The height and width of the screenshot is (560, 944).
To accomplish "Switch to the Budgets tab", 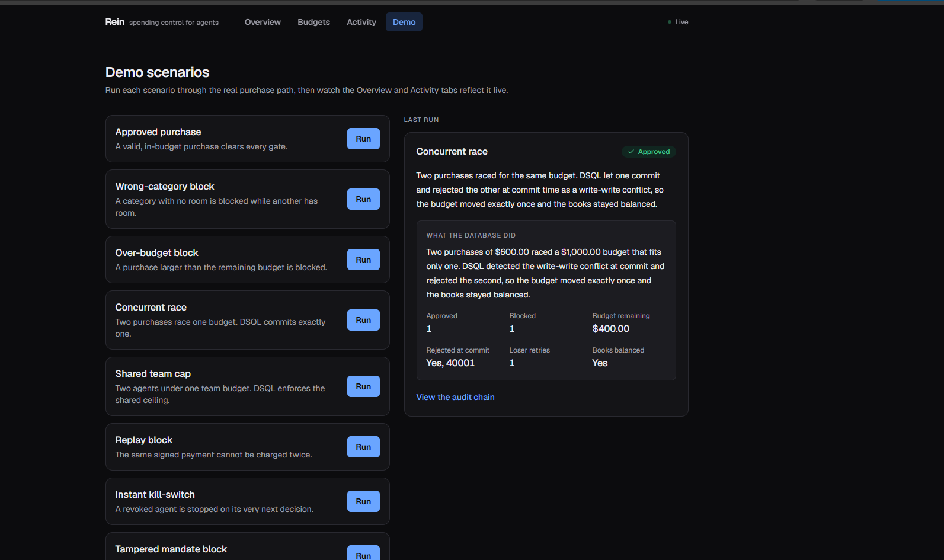I will click(x=313, y=22).
